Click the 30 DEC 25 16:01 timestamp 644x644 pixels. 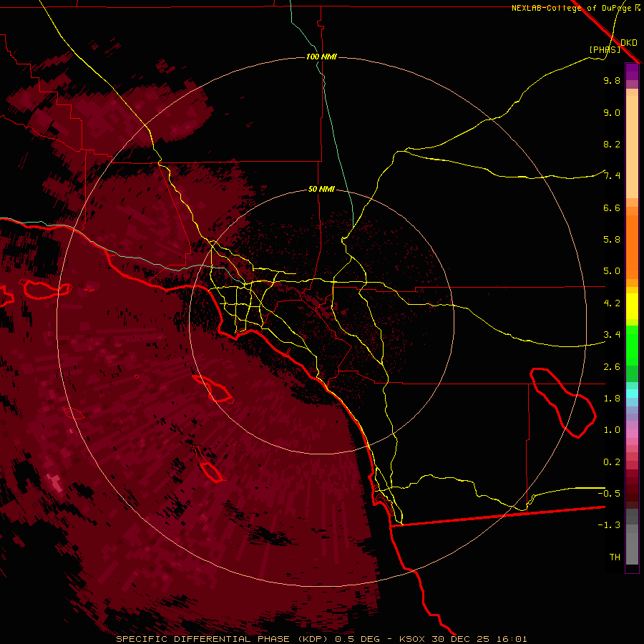pyautogui.click(x=479, y=639)
